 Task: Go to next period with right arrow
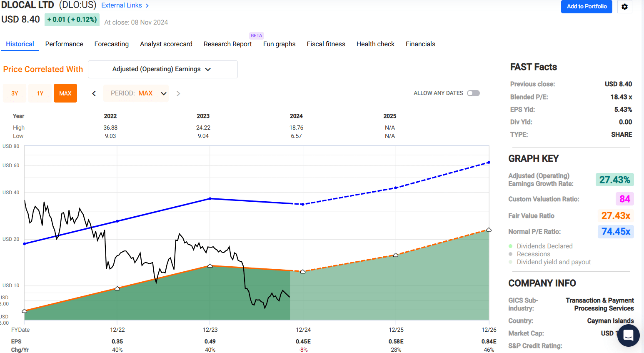click(x=178, y=93)
